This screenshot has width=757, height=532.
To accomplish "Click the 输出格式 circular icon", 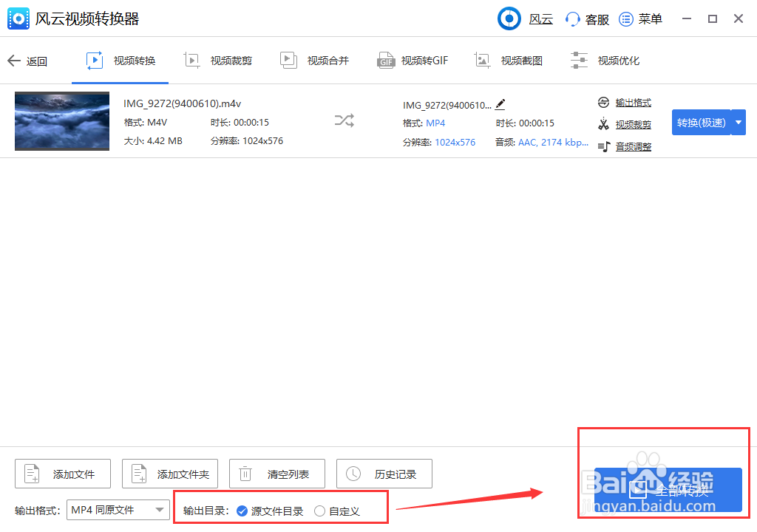I will pos(603,103).
